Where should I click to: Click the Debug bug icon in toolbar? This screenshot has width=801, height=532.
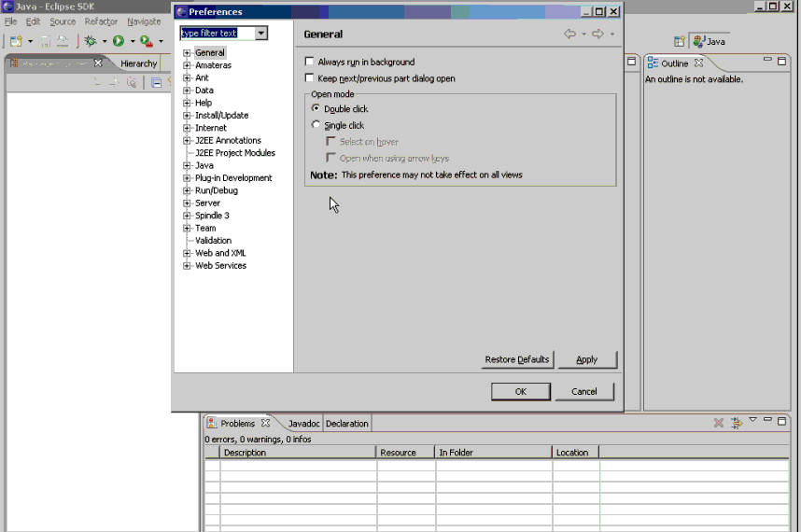[91, 41]
